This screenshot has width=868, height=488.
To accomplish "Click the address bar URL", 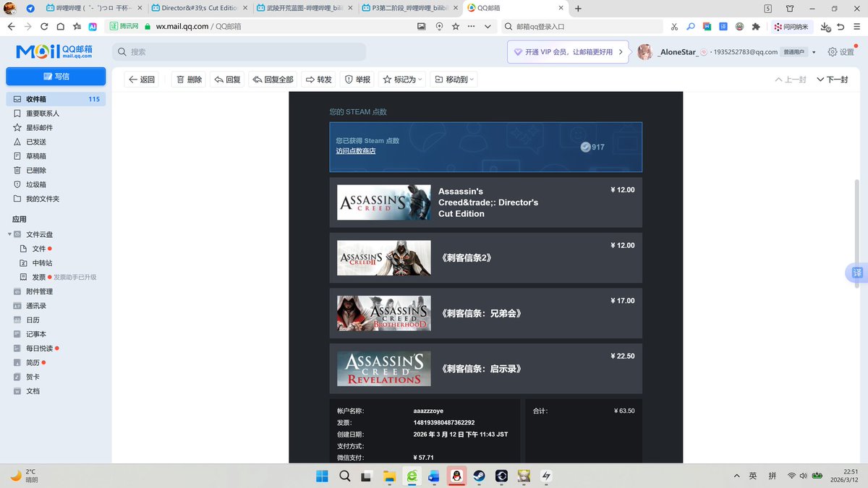I will click(198, 26).
